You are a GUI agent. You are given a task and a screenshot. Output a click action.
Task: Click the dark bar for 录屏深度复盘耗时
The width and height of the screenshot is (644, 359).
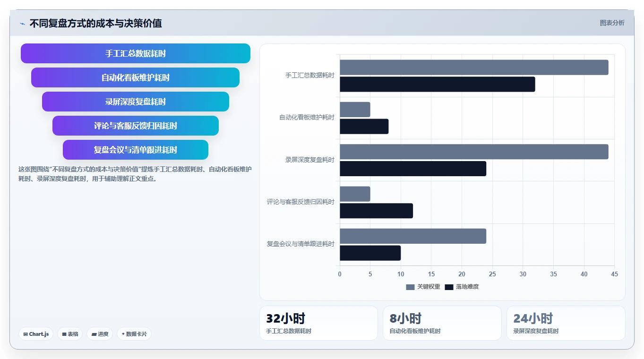(413, 169)
